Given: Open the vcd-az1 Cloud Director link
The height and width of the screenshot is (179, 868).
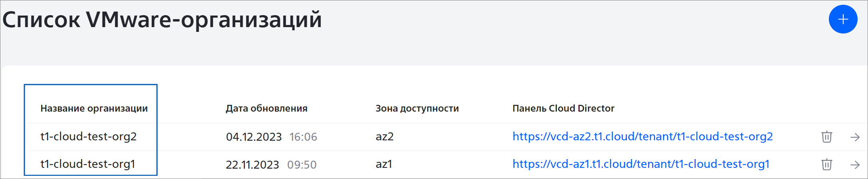Looking at the screenshot, I should [x=641, y=164].
